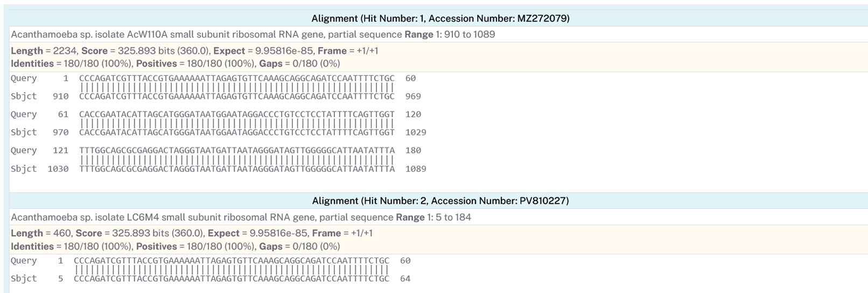The image size is (868, 293).
Task: Click the Sbjct sequence row starting at 970
Action: click(236, 132)
